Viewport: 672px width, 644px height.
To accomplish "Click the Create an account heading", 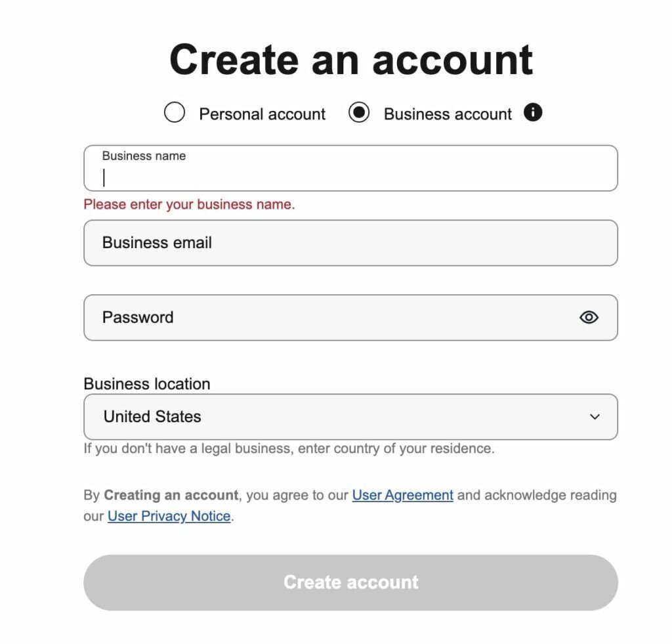I will [x=350, y=59].
